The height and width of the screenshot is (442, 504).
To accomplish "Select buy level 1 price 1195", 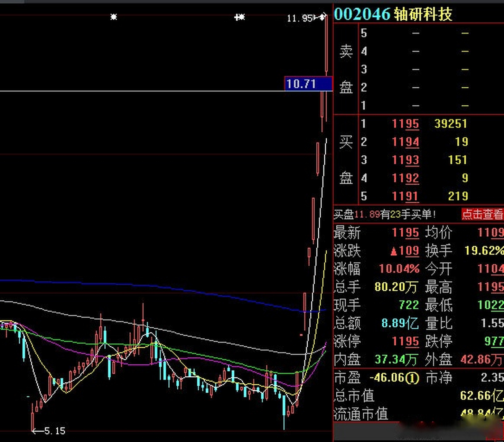I will [x=405, y=124].
